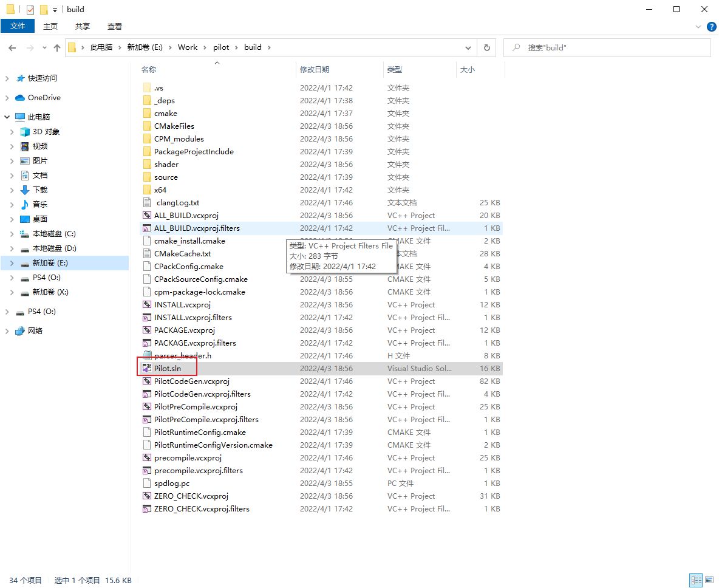Expand 3D 对象 tree node
The height and width of the screenshot is (588, 719).
(12, 132)
